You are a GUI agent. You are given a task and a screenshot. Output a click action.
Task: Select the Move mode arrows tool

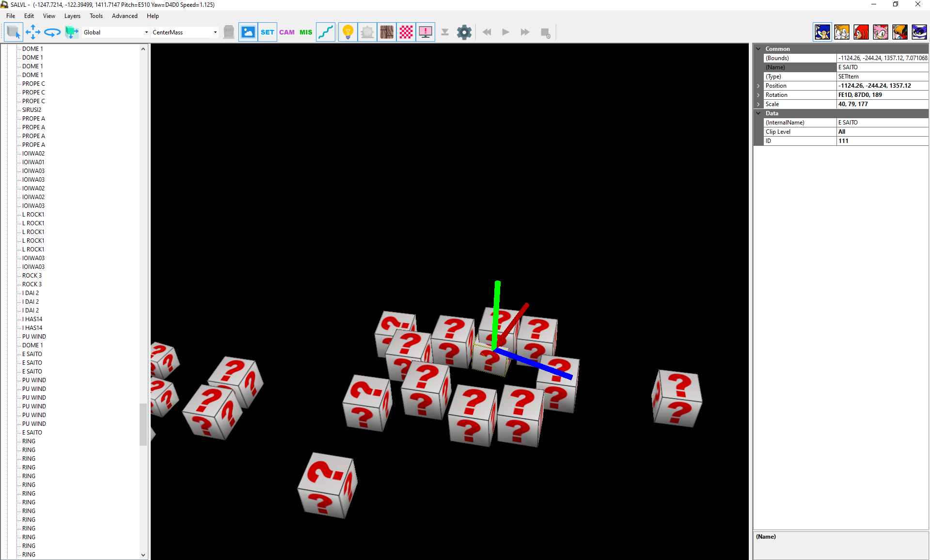33,32
